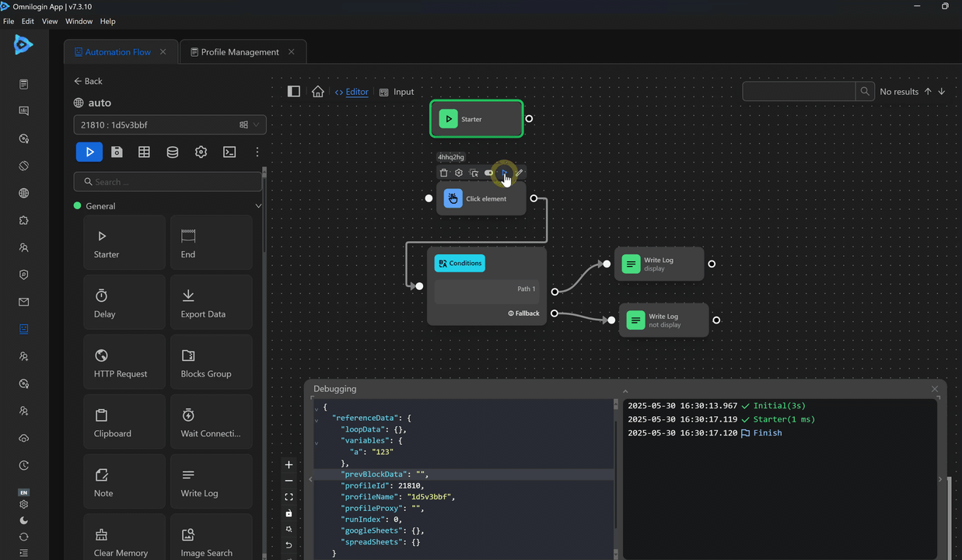This screenshot has height=560, width=962.
Task: Click the save workflow disk icon
Action: tap(117, 152)
